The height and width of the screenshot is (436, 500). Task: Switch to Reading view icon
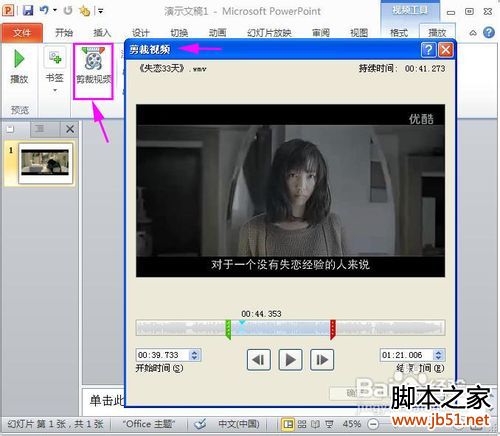pos(315,424)
